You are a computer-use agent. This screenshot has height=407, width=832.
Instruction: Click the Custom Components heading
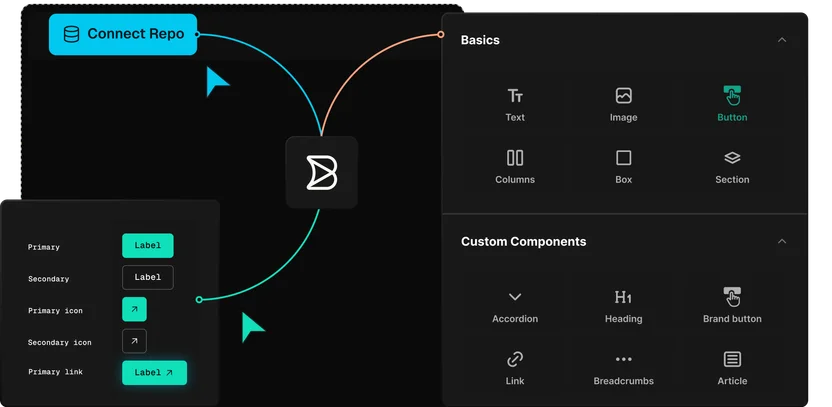524,241
